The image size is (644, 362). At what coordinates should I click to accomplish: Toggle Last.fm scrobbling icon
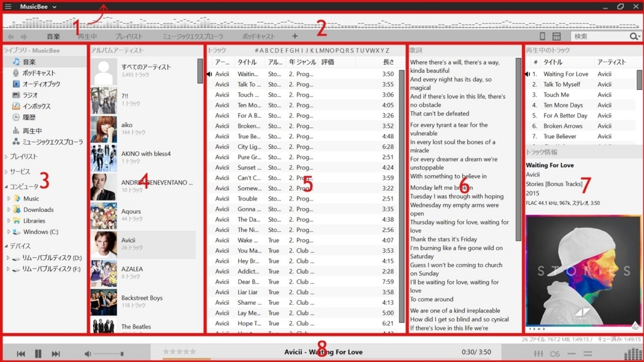555,353
